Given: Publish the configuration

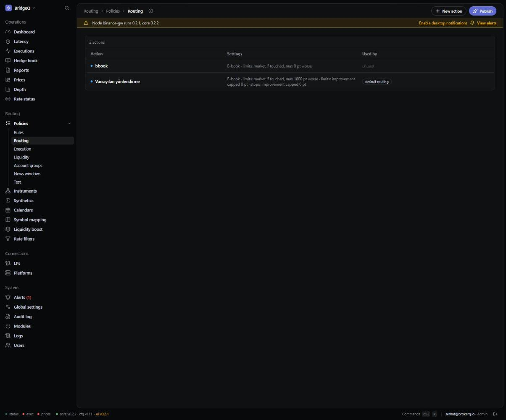Looking at the screenshot, I should (x=482, y=11).
